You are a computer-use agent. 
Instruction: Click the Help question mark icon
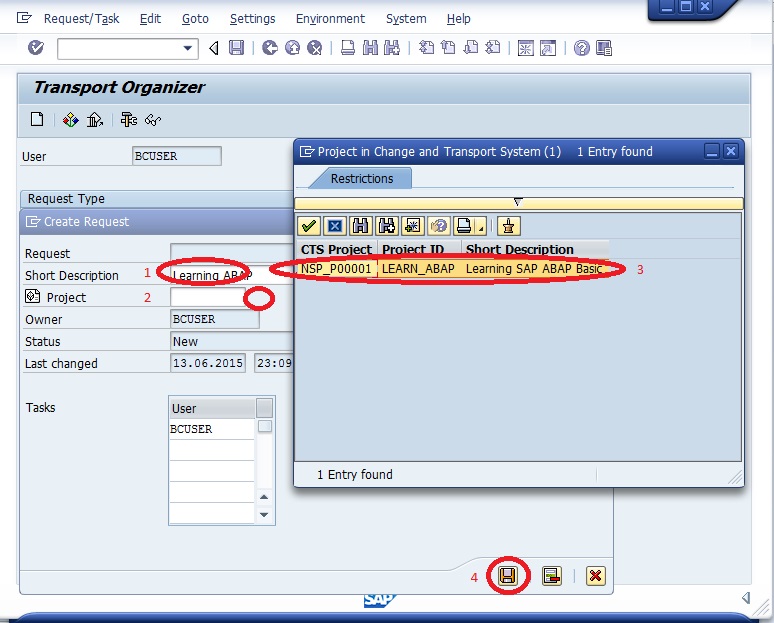(581, 48)
